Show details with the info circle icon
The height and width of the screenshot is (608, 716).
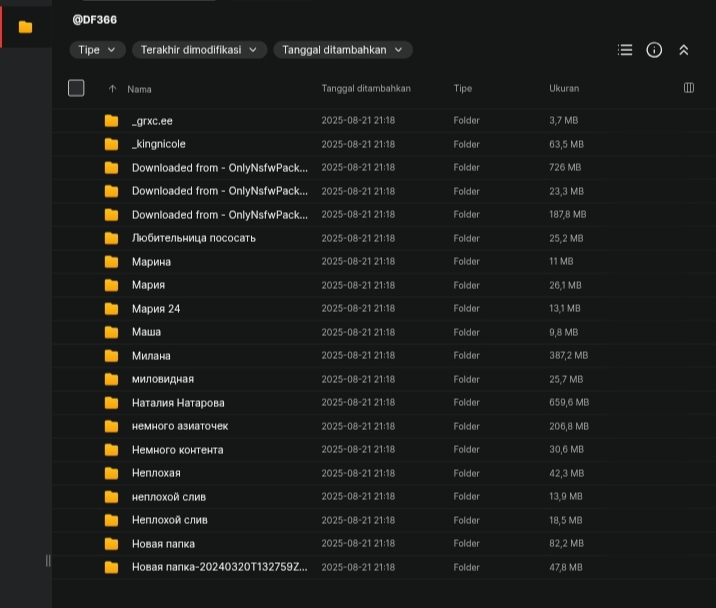click(654, 50)
